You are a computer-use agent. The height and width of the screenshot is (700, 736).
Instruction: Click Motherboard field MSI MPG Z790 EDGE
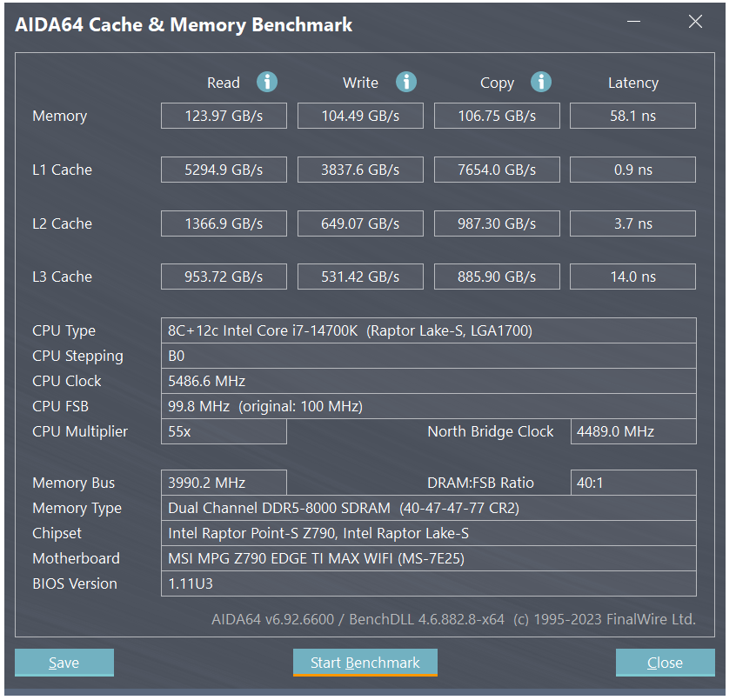click(429, 559)
